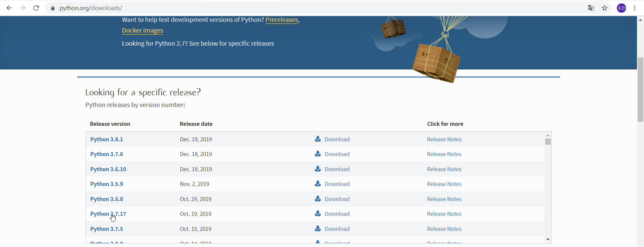
Task: Click the Download text for Python 3.6.10
Action: [x=337, y=169]
